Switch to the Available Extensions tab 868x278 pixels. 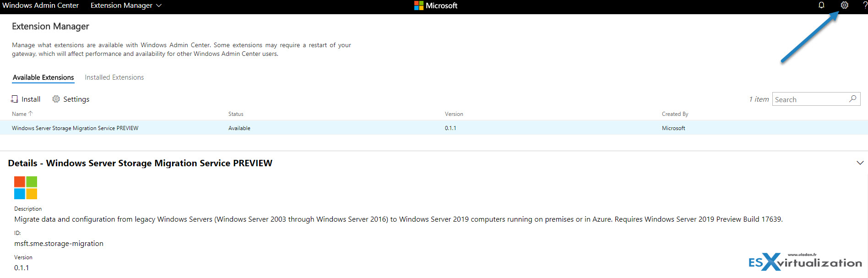pyautogui.click(x=43, y=77)
